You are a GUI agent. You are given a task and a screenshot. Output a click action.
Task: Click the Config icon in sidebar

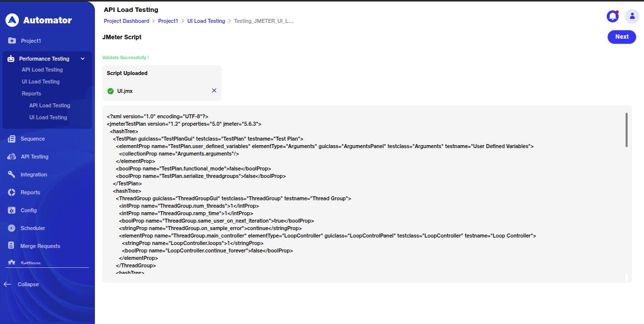[12, 211]
